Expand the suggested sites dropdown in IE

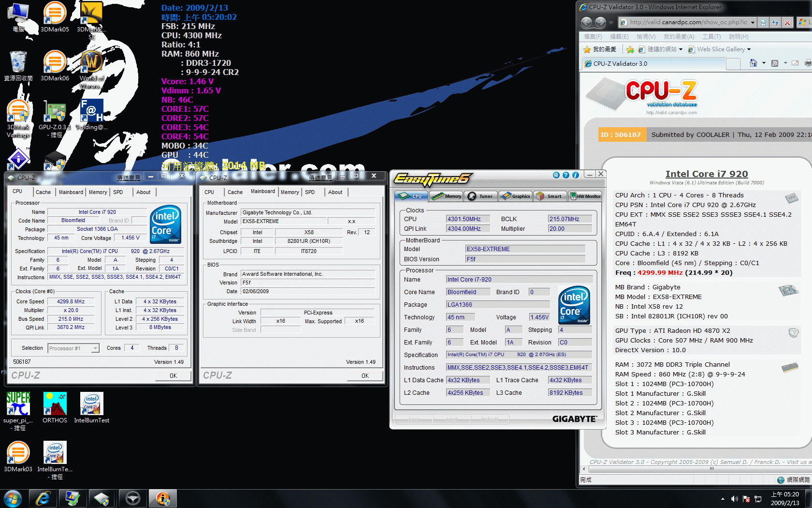(681, 49)
